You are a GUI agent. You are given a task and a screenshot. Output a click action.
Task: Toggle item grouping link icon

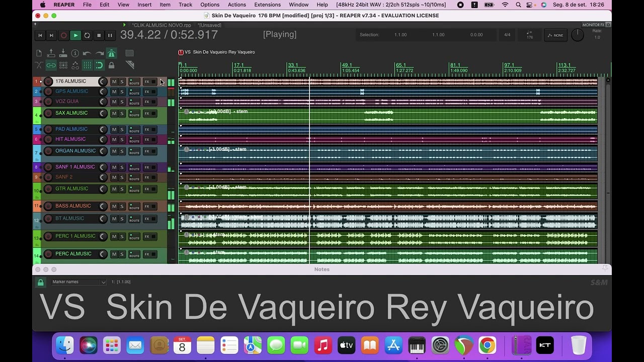tap(51, 65)
